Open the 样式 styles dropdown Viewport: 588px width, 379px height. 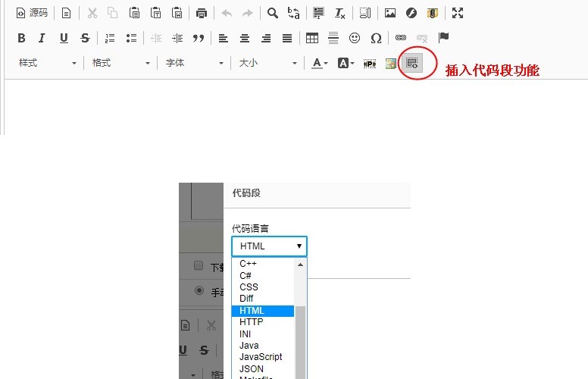click(x=48, y=63)
